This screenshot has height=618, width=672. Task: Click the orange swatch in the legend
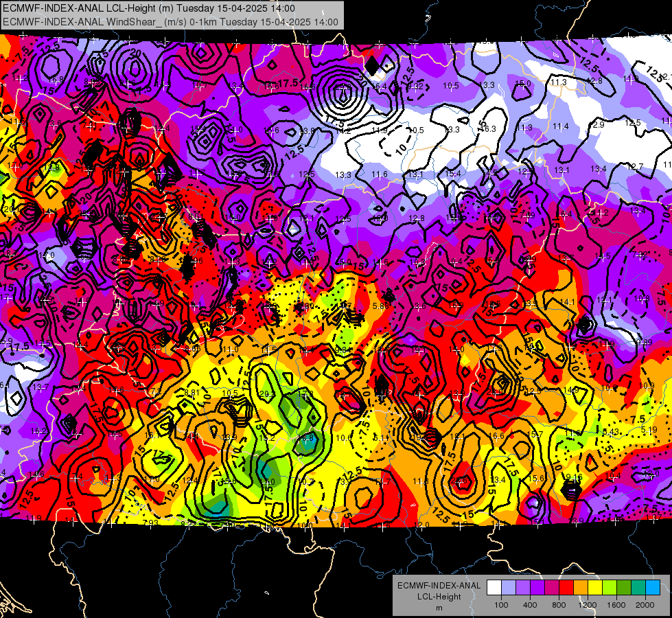[581, 588]
